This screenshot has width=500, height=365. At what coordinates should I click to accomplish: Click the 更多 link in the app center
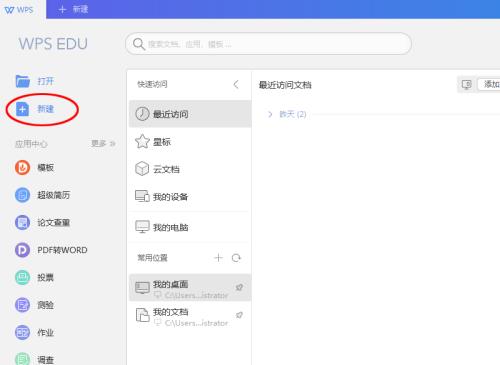tap(103, 143)
